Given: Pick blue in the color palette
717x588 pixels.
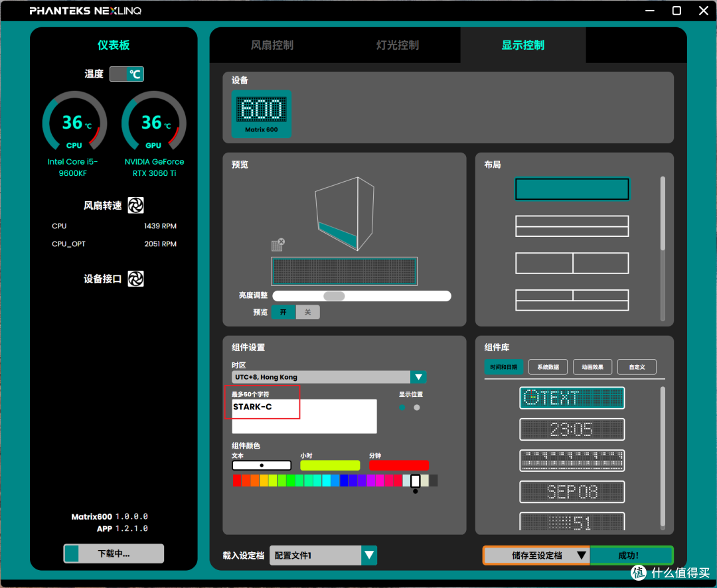Looking at the screenshot, I should tap(345, 480).
